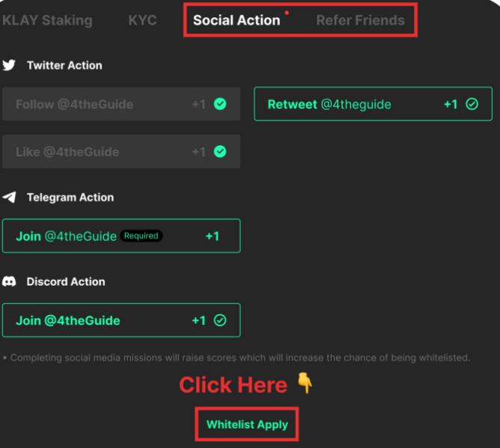Toggle the Like @4theGuide checkmark
Viewport: 500px width, 448px height.
pos(220,152)
